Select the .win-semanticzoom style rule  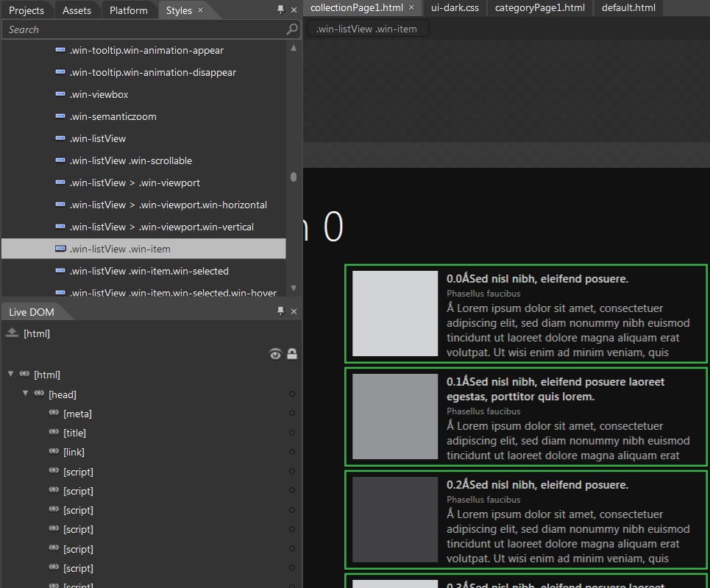pyautogui.click(x=113, y=116)
